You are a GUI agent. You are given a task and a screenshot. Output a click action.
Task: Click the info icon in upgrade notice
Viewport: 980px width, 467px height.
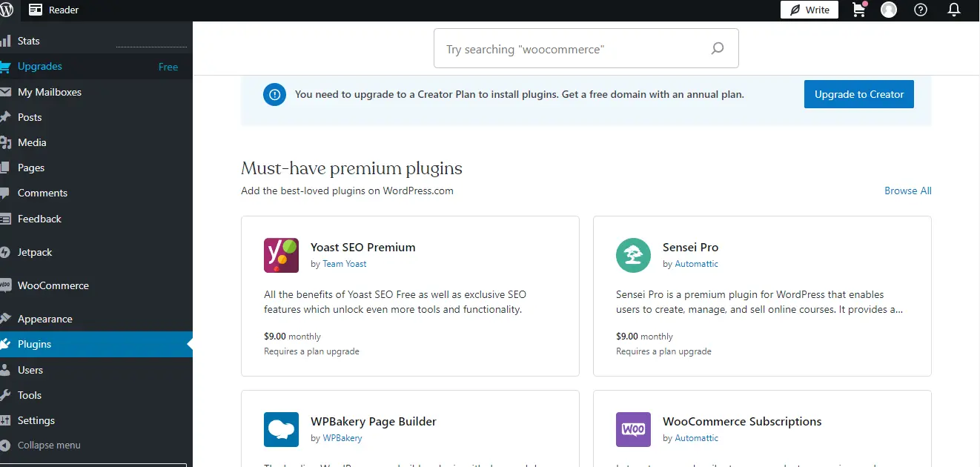coord(274,94)
